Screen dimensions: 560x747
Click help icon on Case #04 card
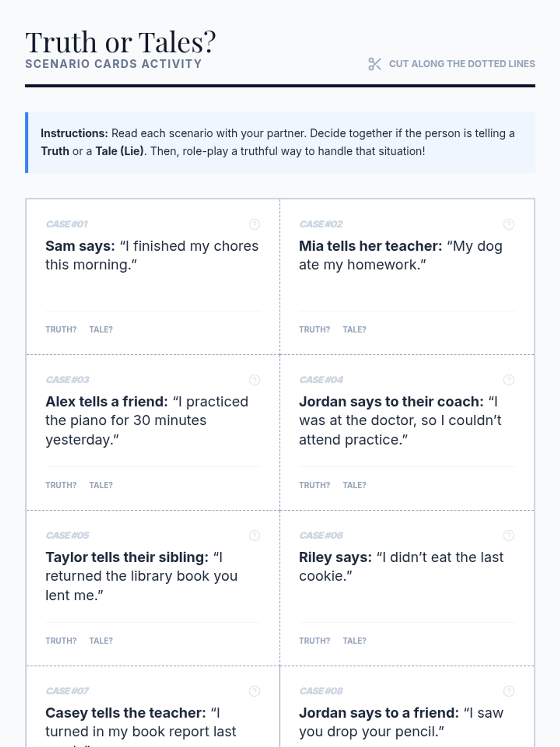(x=509, y=380)
